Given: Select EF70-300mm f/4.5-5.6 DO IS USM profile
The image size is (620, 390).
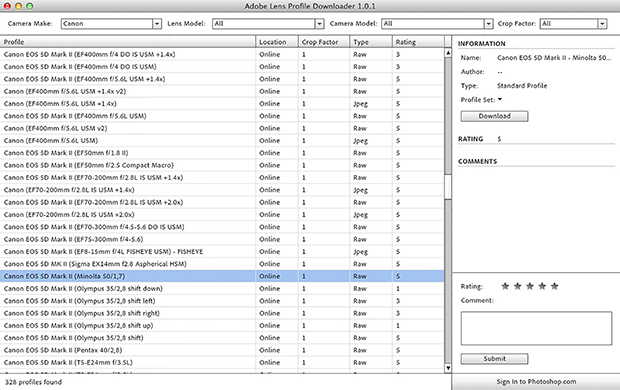Looking at the screenshot, I should pyautogui.click(x=222, y=227).
